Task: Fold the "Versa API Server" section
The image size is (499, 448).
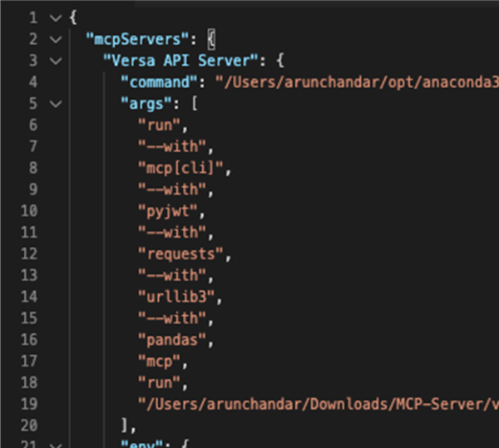Action: tap(55, 60)
